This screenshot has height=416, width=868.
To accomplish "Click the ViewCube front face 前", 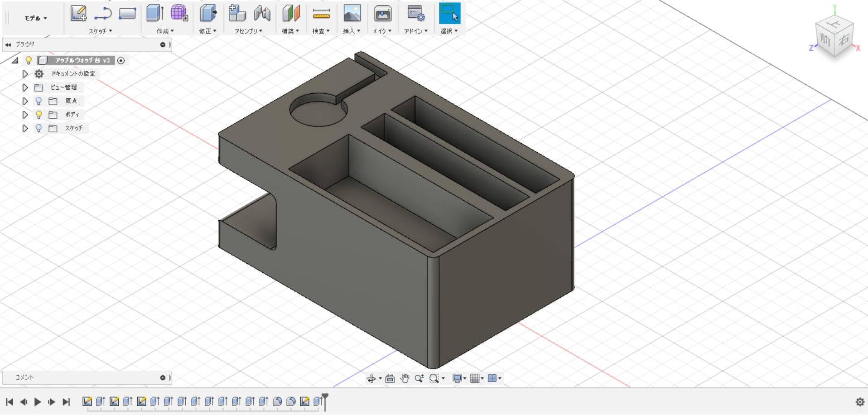I will pos(825,40).
